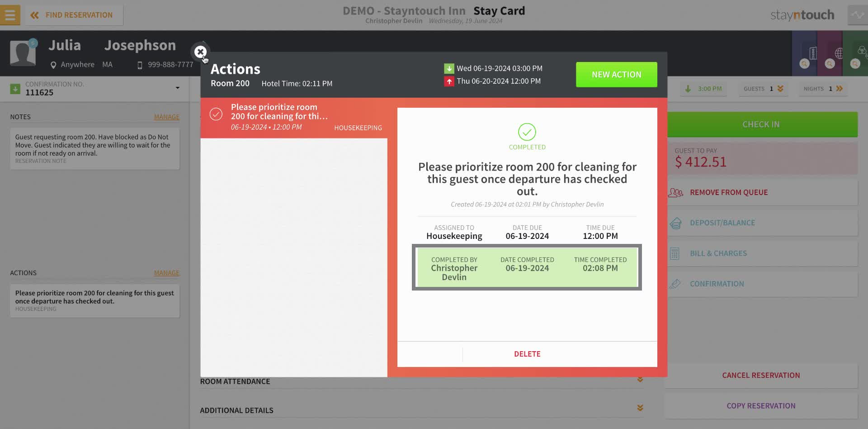Viewport: 868px width, 429px height.
Task: Go back to Find Reservation
Action: [x=72, y=15]
